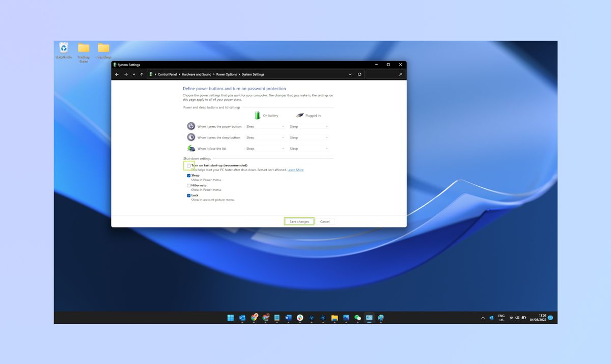
Task: Open the power button On battery dropdown
Action: pyautogui.click(x=265, y=126)
